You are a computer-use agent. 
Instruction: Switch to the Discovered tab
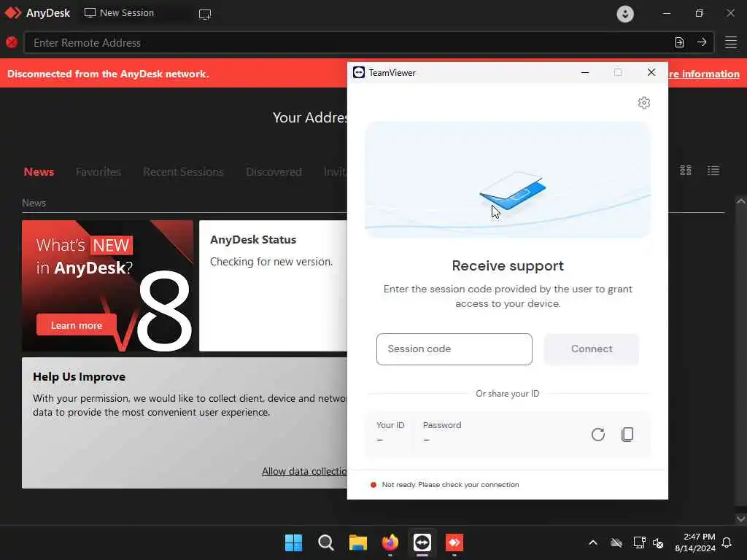(274, 172)
